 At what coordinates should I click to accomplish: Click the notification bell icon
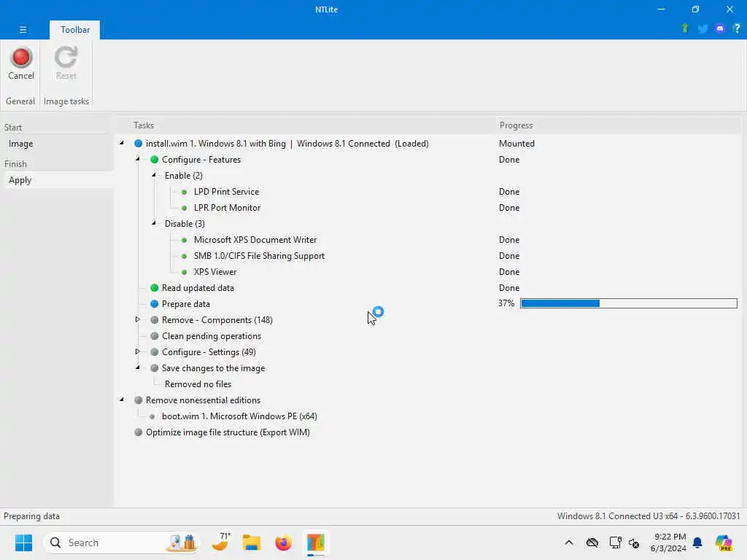(x=697, y=542)
